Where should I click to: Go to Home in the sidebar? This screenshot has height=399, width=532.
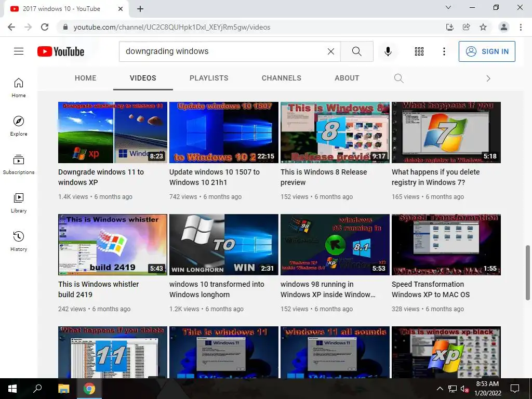(19, 88)
